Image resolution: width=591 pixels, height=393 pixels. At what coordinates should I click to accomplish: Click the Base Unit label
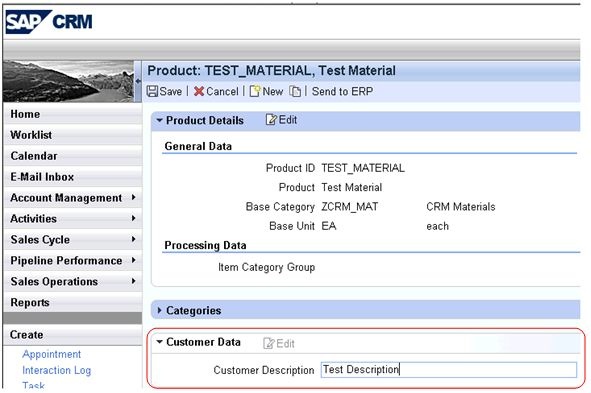coord(292,226)
